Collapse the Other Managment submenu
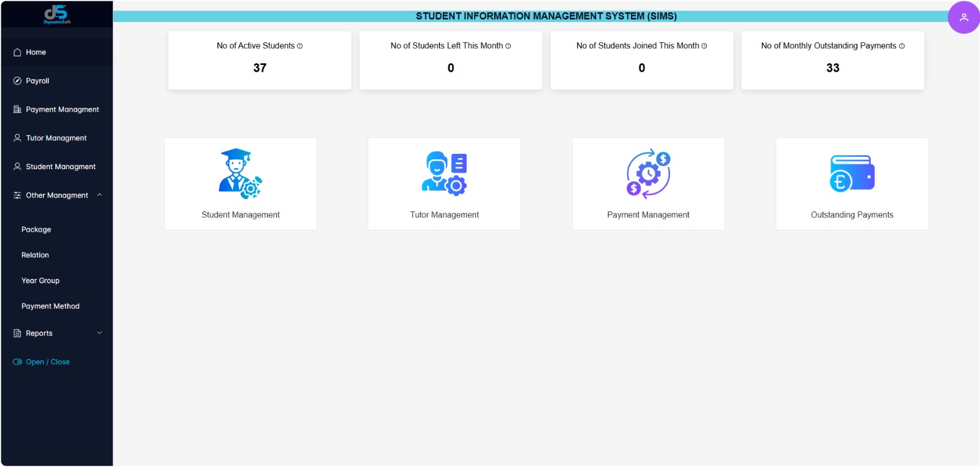 point(99,196)
